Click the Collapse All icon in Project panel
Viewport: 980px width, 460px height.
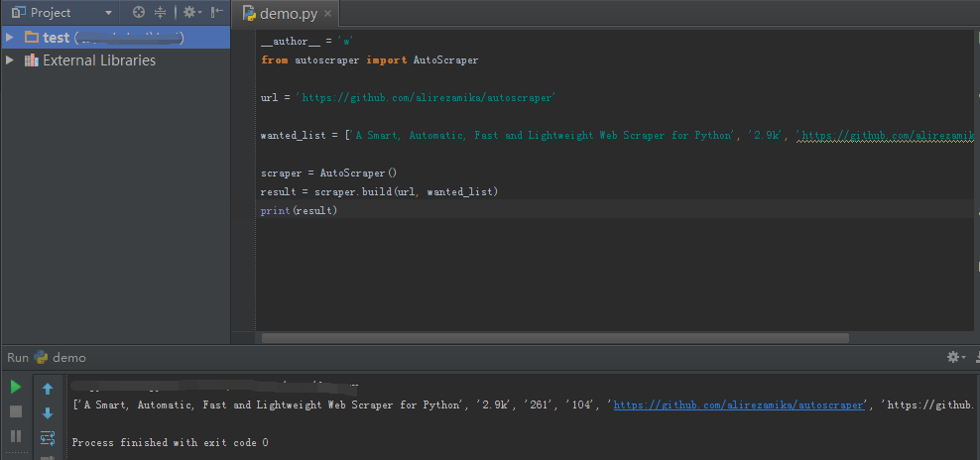coord(161,13)
